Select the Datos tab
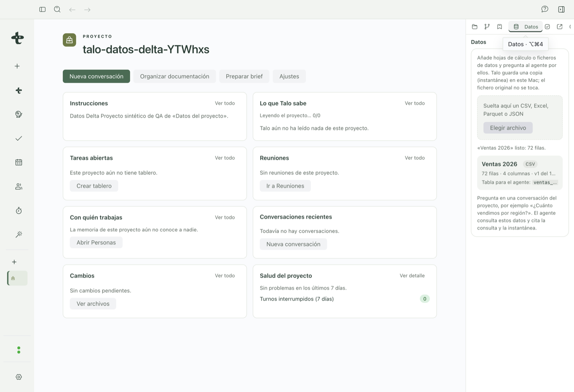 [x=526, y=27]
